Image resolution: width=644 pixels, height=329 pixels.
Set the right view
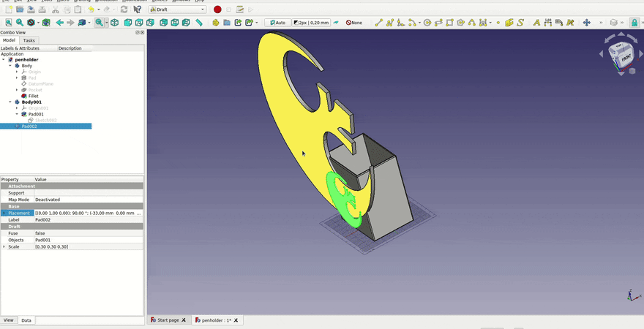[150, 23]
